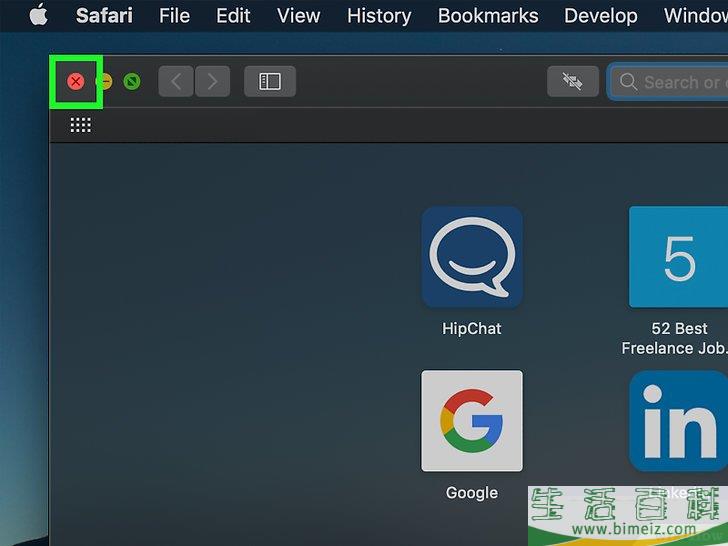Click the Google label text
Viewport: 728px width, 546px height.
[472, 493]
